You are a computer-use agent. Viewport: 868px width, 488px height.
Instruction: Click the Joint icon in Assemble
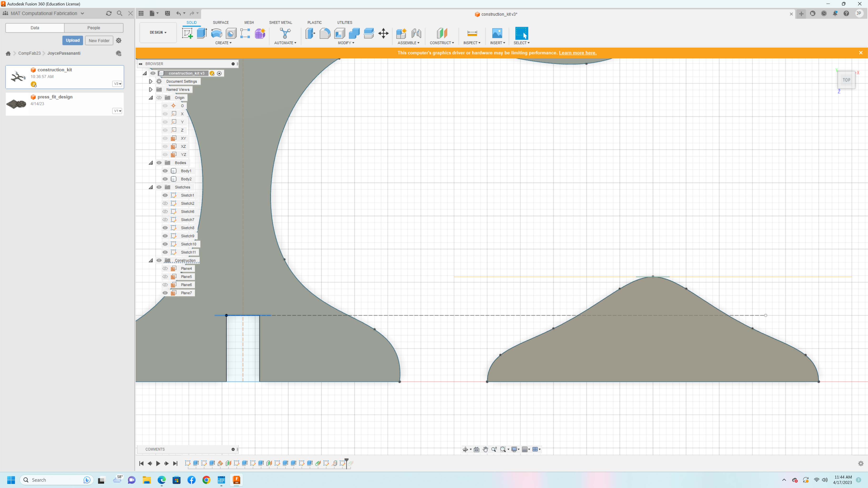click(x=416, y=33)
